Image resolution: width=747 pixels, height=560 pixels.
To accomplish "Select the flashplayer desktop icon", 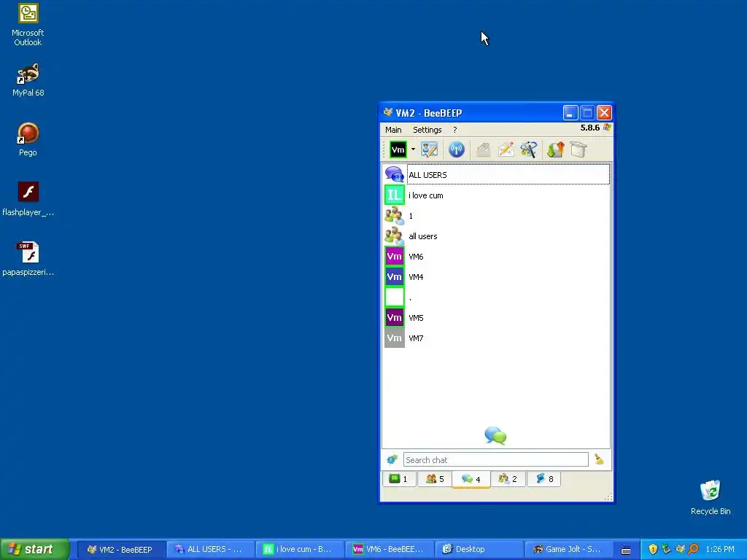I will pos(28,199).
